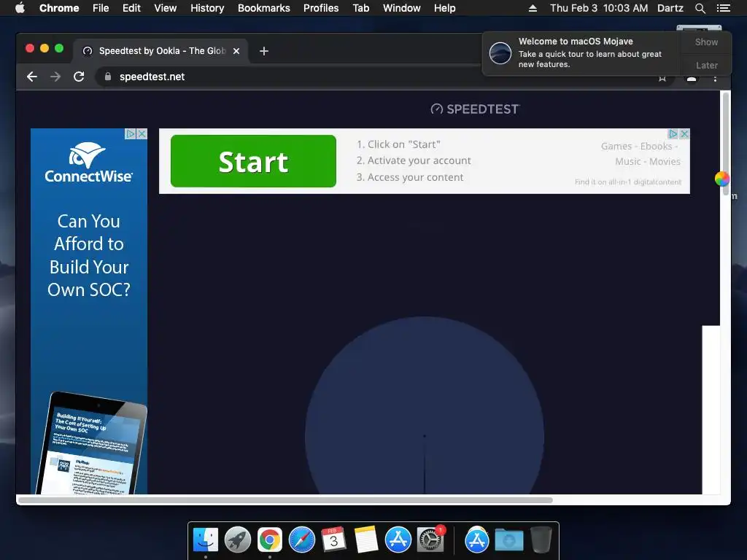Image resolution: width=747 pixels, height=560 pixels.
Task: Open the Chrome menu in menu bar
Action: pos(59,8)
